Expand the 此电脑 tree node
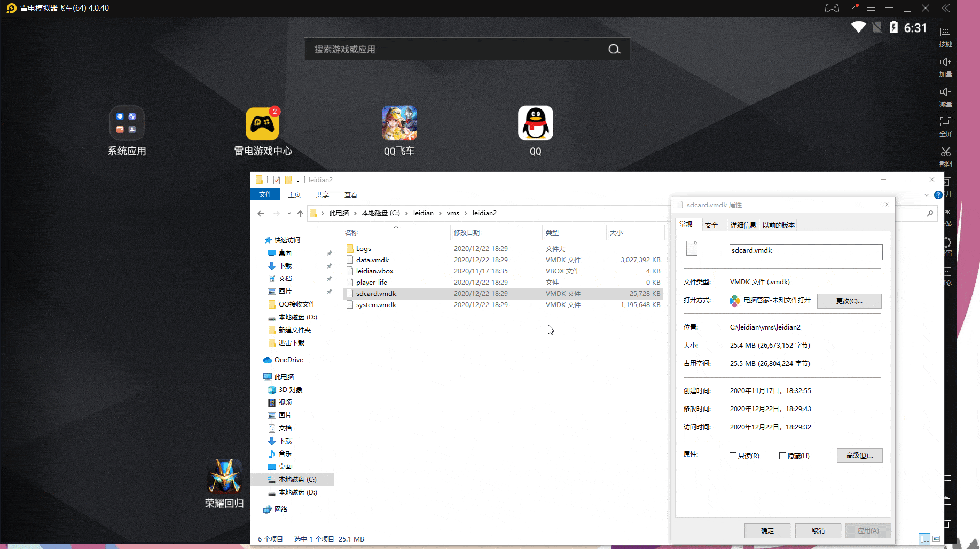 tap(258, 377)
